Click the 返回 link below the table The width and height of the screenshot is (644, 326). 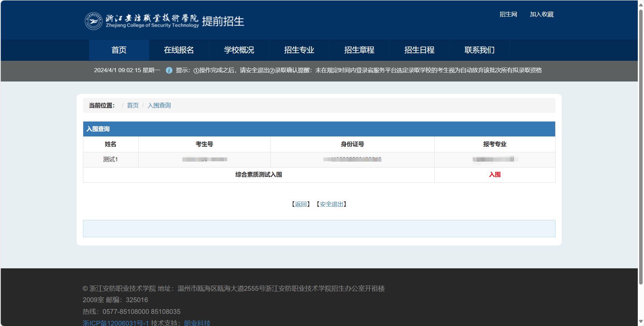pyautogui.click(x=301, y=204)
